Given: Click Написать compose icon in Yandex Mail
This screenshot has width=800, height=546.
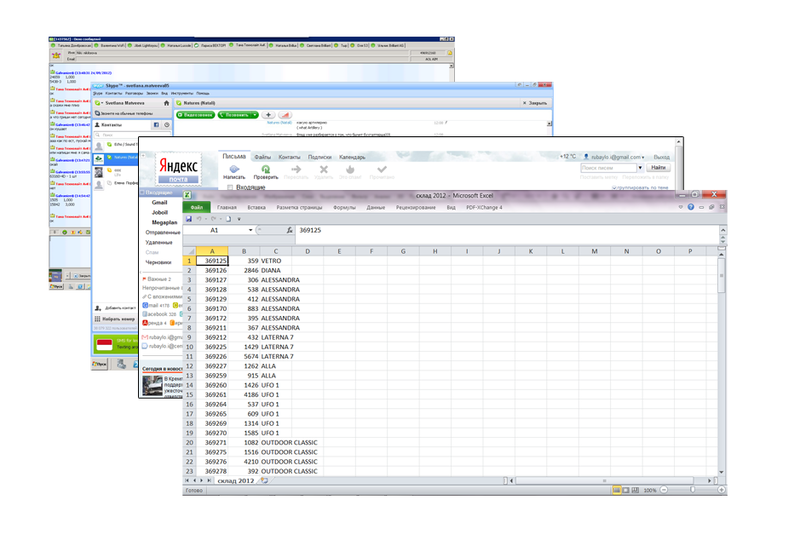Looking at the screenshot, I should 234,172.
